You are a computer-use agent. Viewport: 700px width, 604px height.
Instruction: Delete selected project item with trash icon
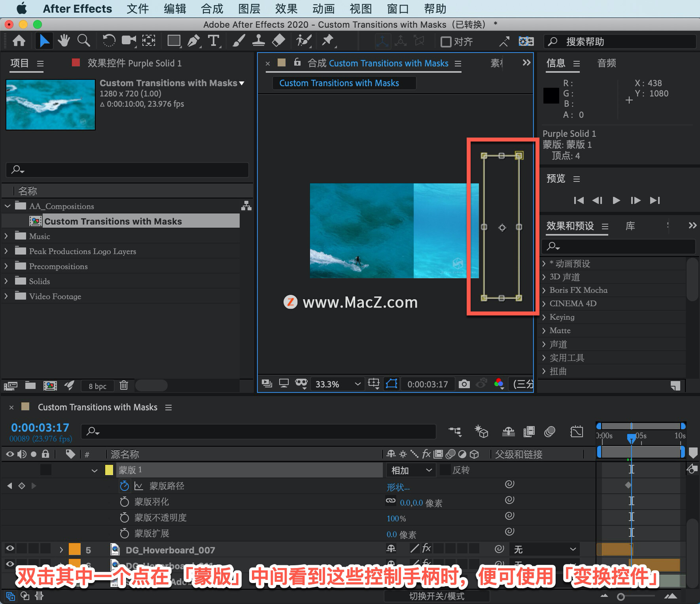(124, 385)
